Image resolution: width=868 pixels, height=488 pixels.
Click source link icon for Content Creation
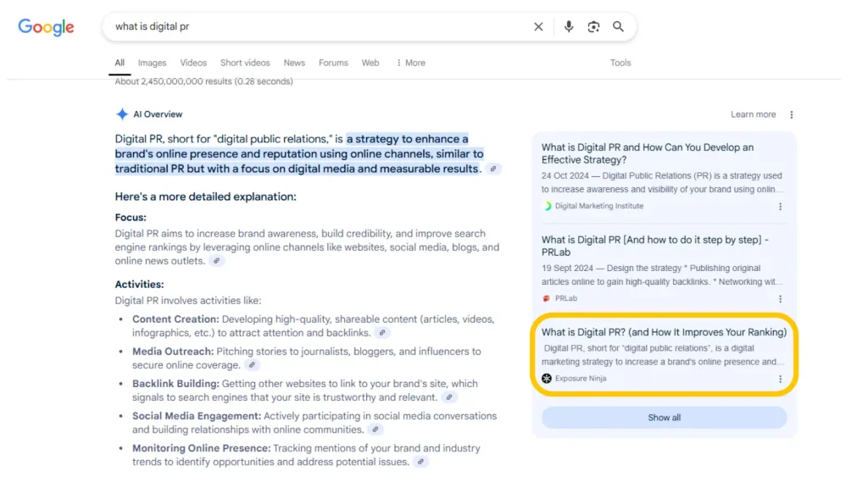pyautogui.click(x=382, y=333)
